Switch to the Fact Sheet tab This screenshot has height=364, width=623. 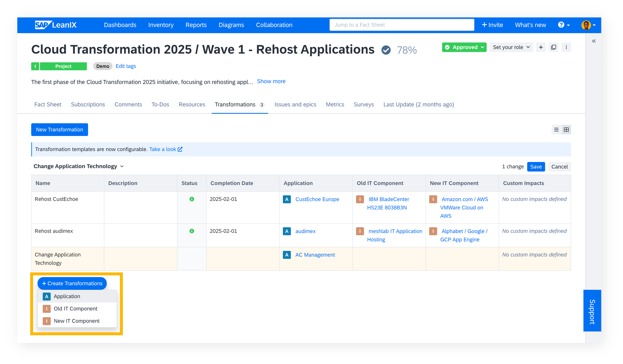tap(48, 104)
